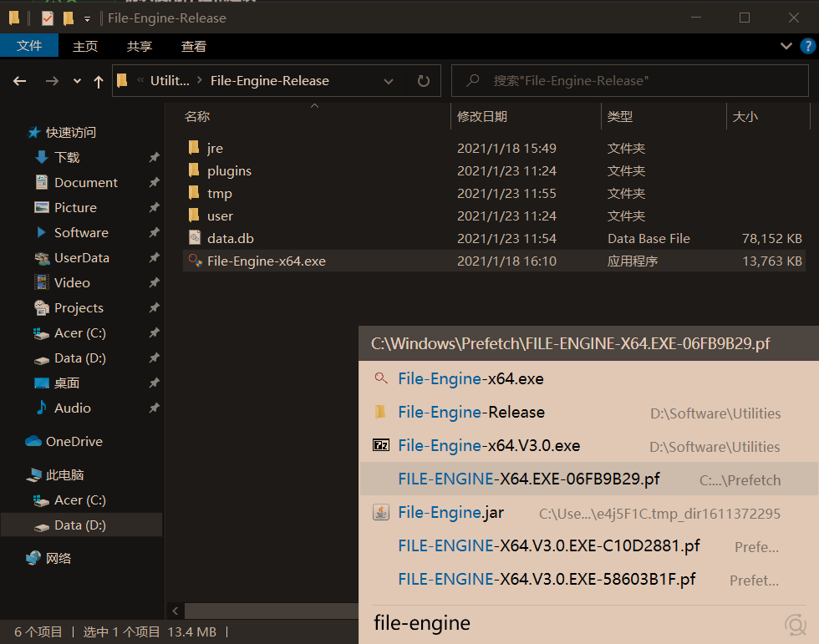Switch to the 共享 ribbon tab

click(x=139, y=47)
